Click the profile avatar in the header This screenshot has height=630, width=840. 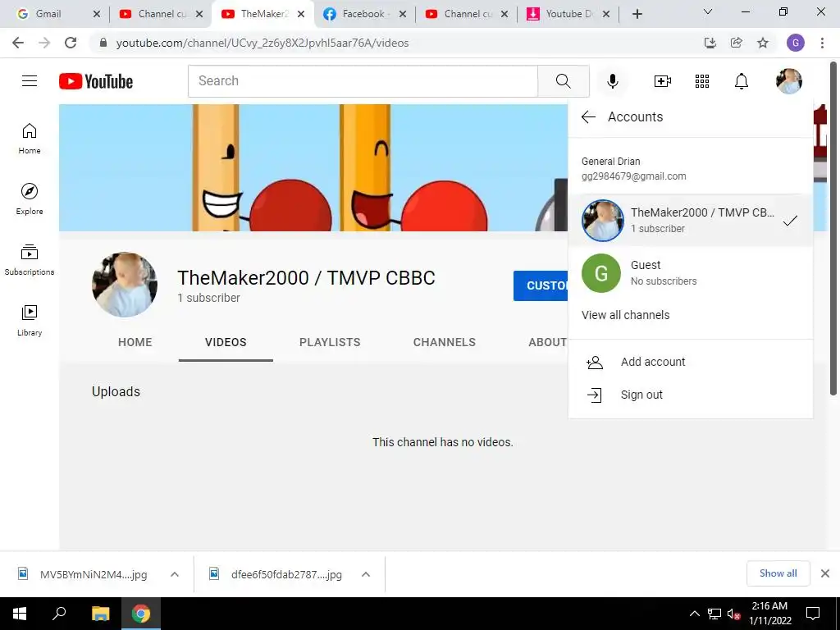coord(788,81)
